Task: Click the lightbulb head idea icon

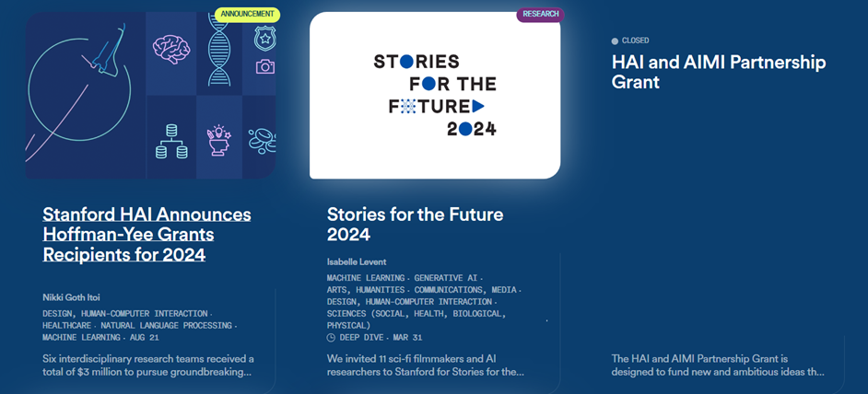Action: [x=218, y=141]
